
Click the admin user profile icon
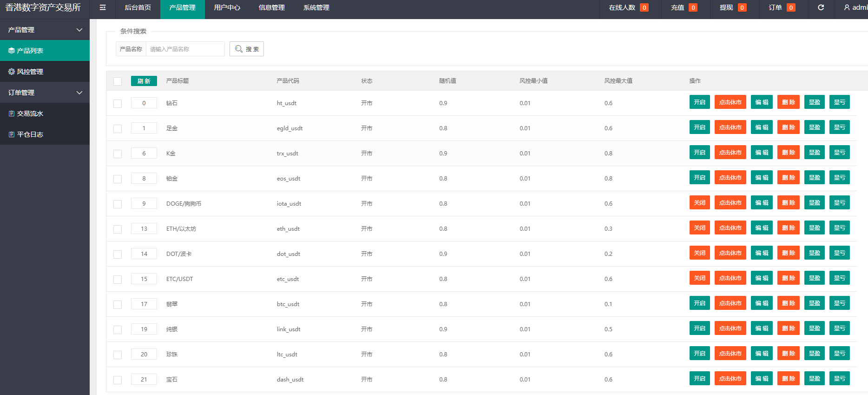(847, 7)
